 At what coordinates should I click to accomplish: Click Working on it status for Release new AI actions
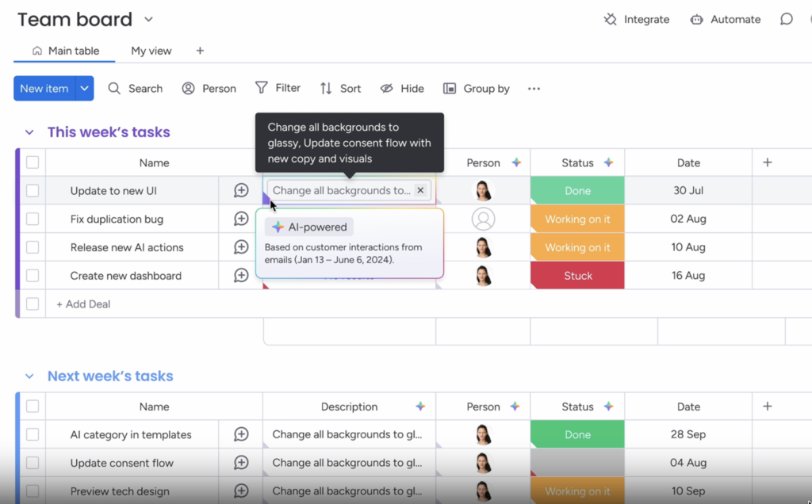577,247
